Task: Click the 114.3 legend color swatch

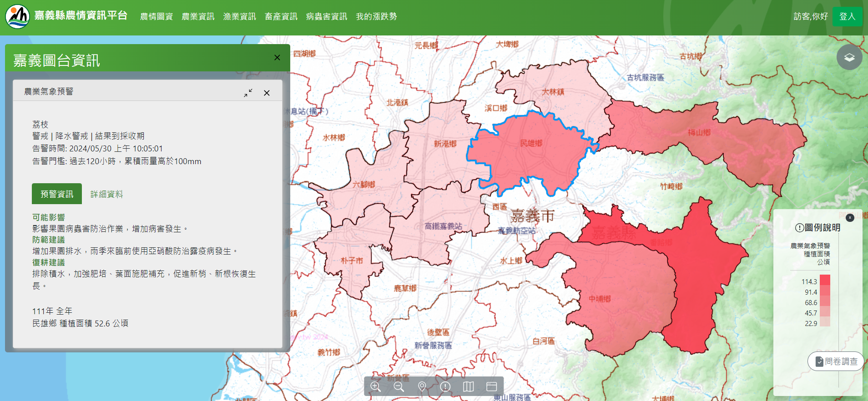Action: (x=825, y=281)
